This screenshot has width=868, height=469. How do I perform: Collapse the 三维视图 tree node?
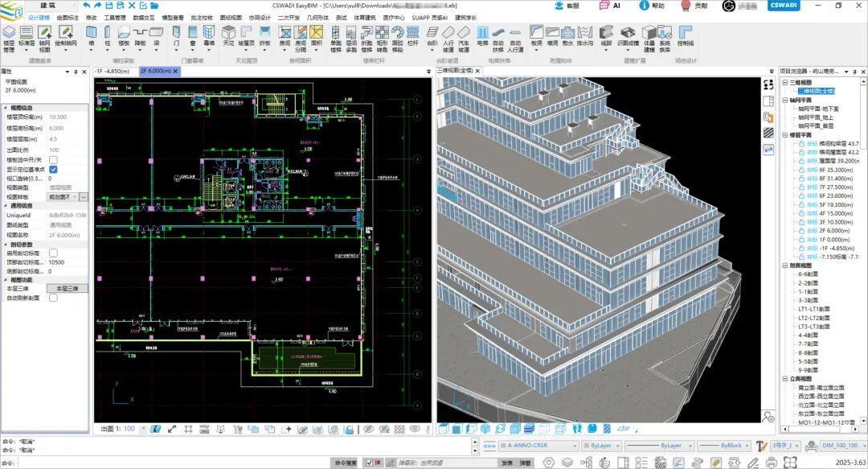(784, 83)
